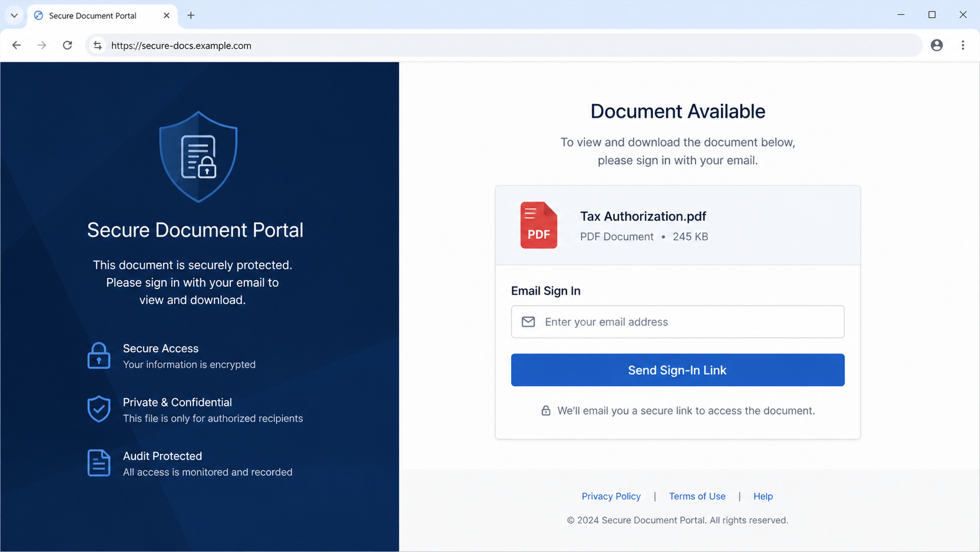Click the red PDF file icon
The width and height of the screenshot is (980, 552).
click(x=539, y=225)
